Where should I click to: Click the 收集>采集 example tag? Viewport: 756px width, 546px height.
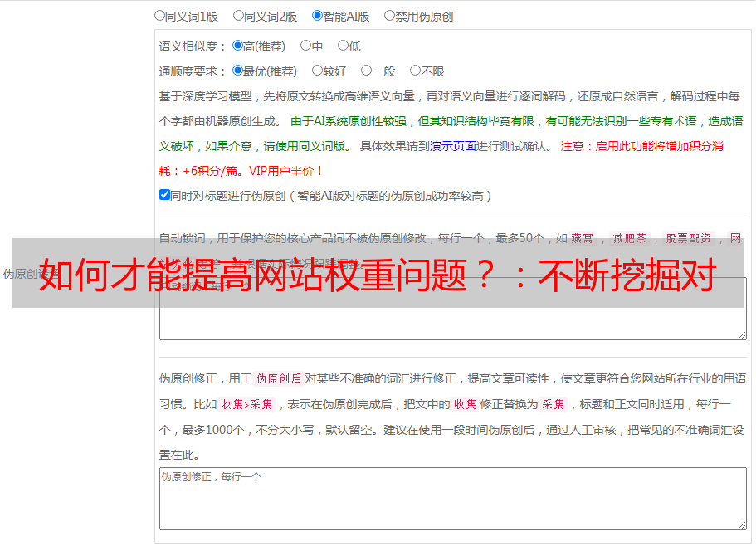point(246,404)
